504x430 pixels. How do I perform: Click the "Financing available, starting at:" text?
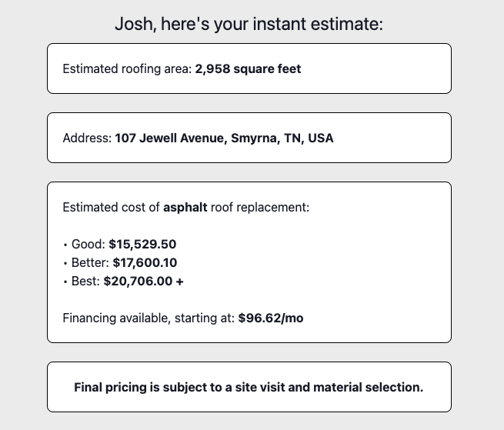tap(149, 318)
